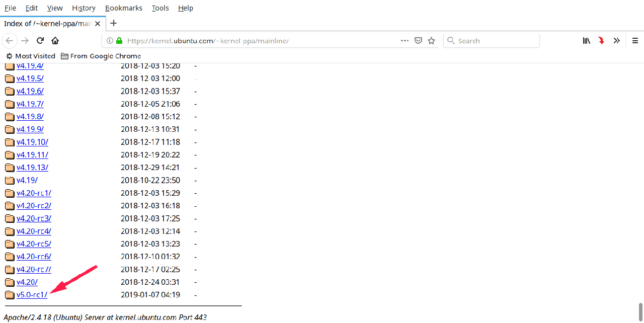Screen dimensions: 644x323
Task: Open the Library sidebar icon
Action: click(x=586, y=41)
